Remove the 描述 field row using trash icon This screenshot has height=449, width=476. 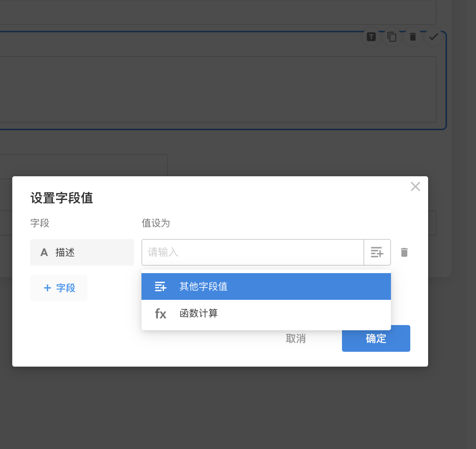(x=404, y=252)
